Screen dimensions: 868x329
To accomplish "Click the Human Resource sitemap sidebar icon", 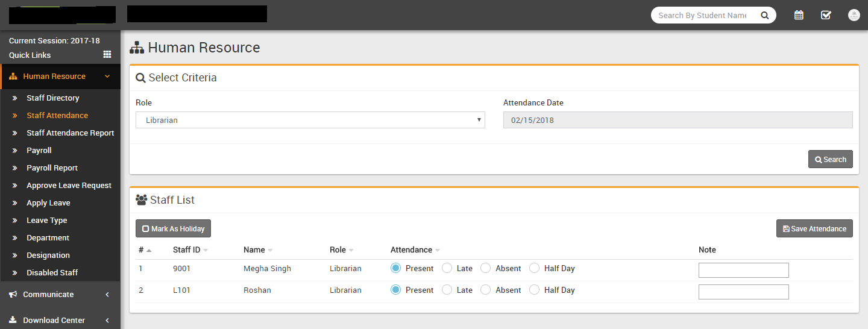I will pyautogui.click(x=13, y=77).
